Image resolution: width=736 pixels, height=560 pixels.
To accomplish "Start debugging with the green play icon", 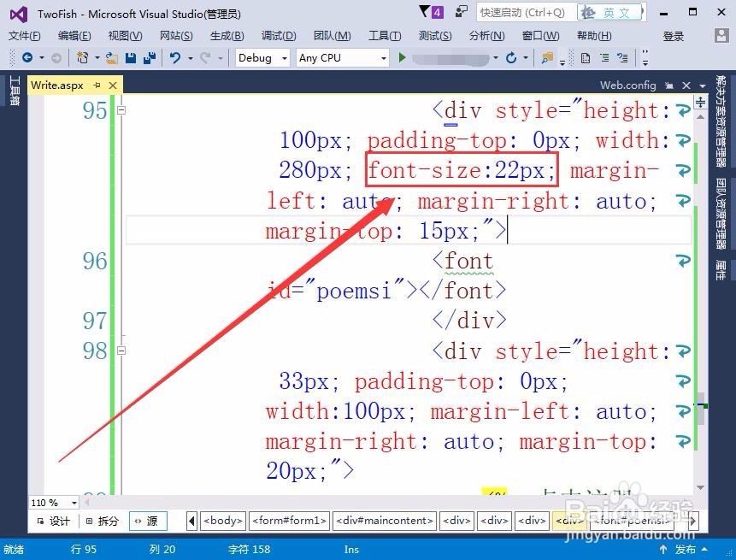I will pos(402,58).
